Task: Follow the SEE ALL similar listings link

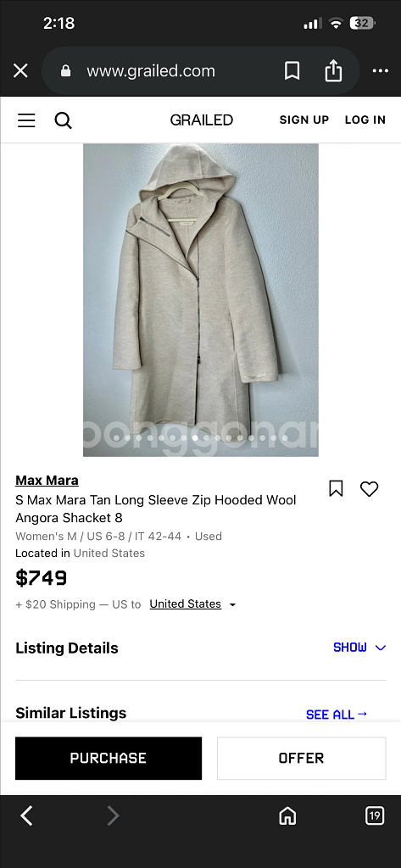Action: 337,715
